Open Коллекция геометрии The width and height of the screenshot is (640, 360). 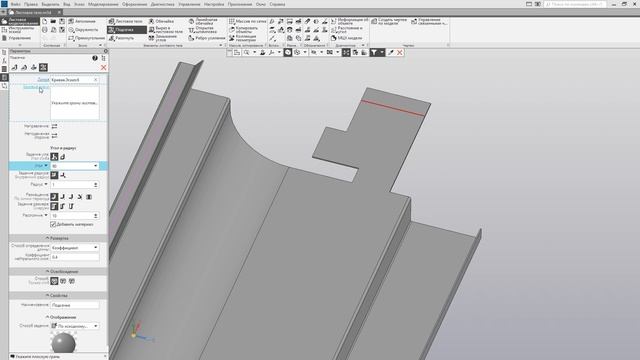pyautogui.click(x=242, y=38)
